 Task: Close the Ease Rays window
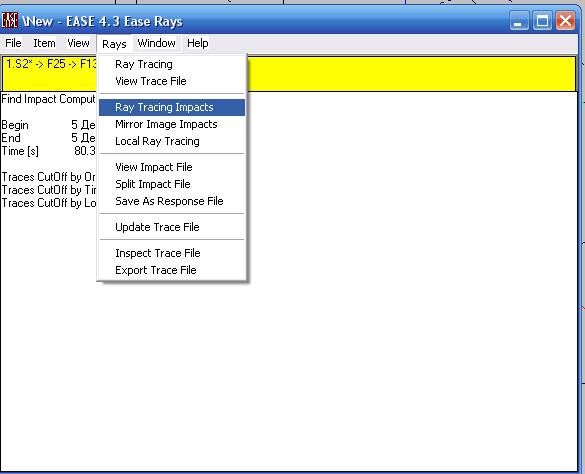coord(565,21)
